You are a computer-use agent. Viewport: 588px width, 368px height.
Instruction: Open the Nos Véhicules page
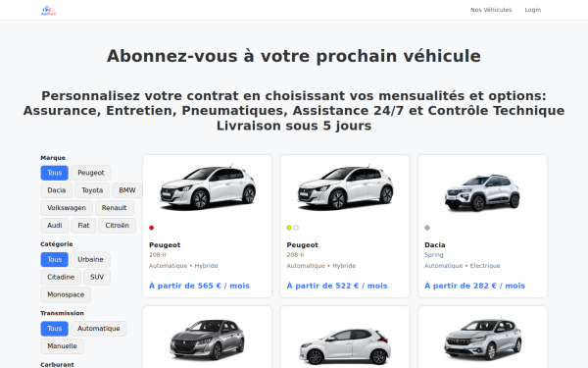click(491, 10)
